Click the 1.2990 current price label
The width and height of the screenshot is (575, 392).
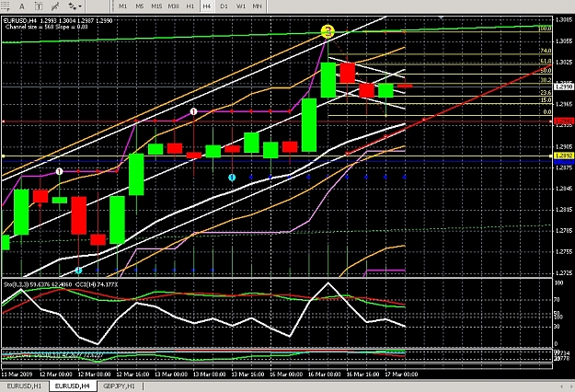click(x=564, y=86)
